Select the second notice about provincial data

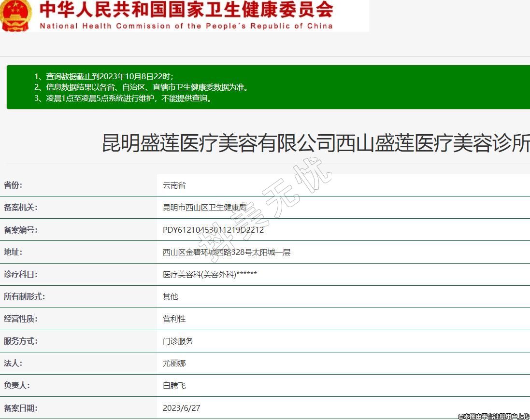tap(141, 87)
